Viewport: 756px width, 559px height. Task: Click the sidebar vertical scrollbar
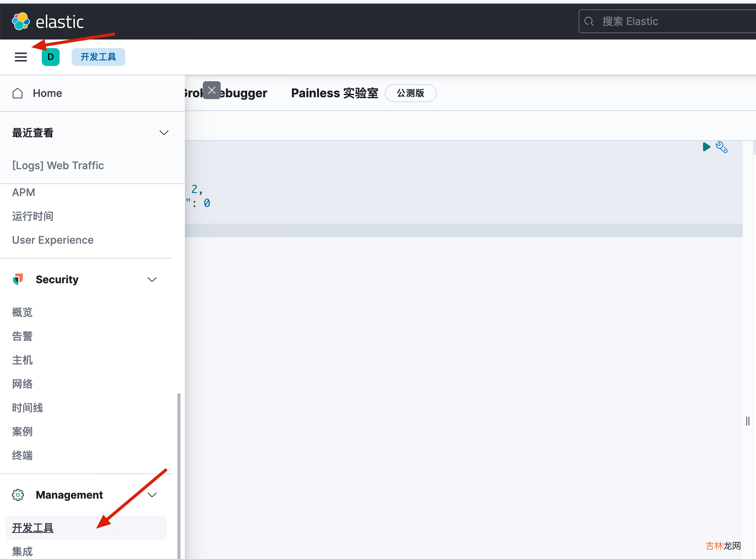[179, 476]
